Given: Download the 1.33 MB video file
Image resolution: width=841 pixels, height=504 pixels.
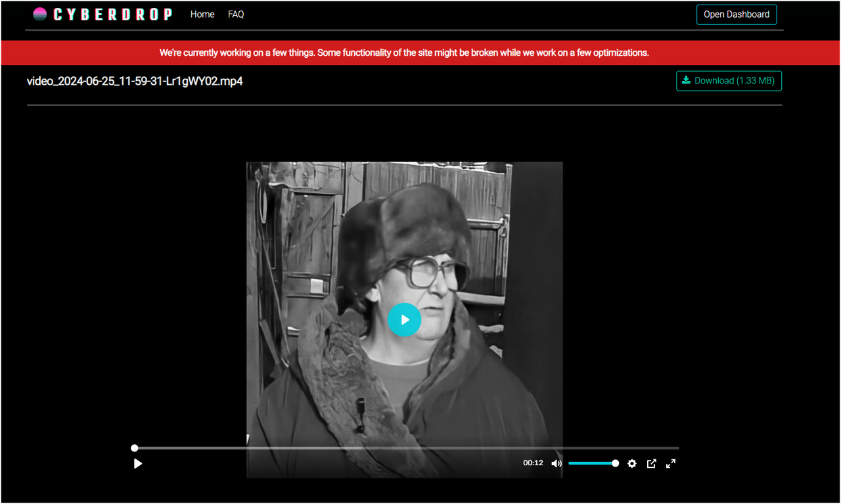Looking at the screenshot, I should pyautogui.click(x=729, y=81).
